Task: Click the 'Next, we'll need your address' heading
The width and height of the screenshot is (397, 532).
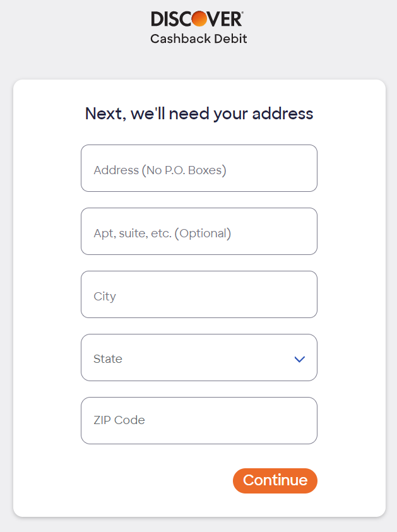Action: [199, 114]
